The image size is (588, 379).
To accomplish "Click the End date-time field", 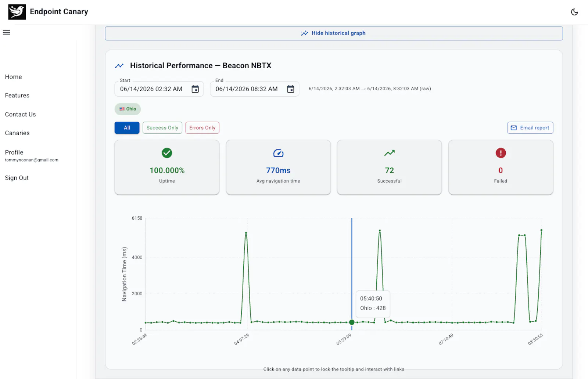I will coord(254,89).
